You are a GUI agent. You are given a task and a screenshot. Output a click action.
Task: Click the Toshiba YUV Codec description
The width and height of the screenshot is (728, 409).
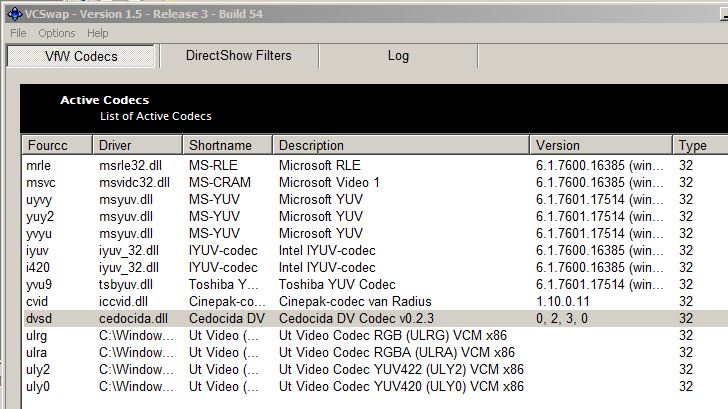coord(337,285)
